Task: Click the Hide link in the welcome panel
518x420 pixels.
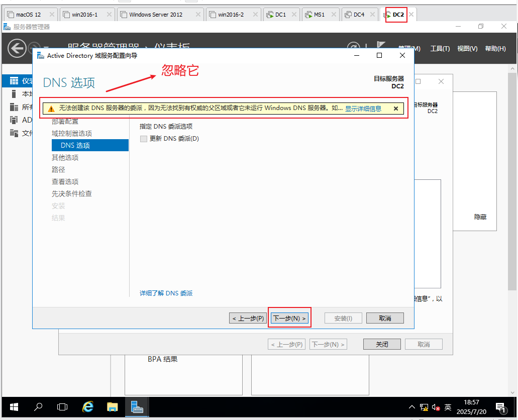Action: pos(480,217)
